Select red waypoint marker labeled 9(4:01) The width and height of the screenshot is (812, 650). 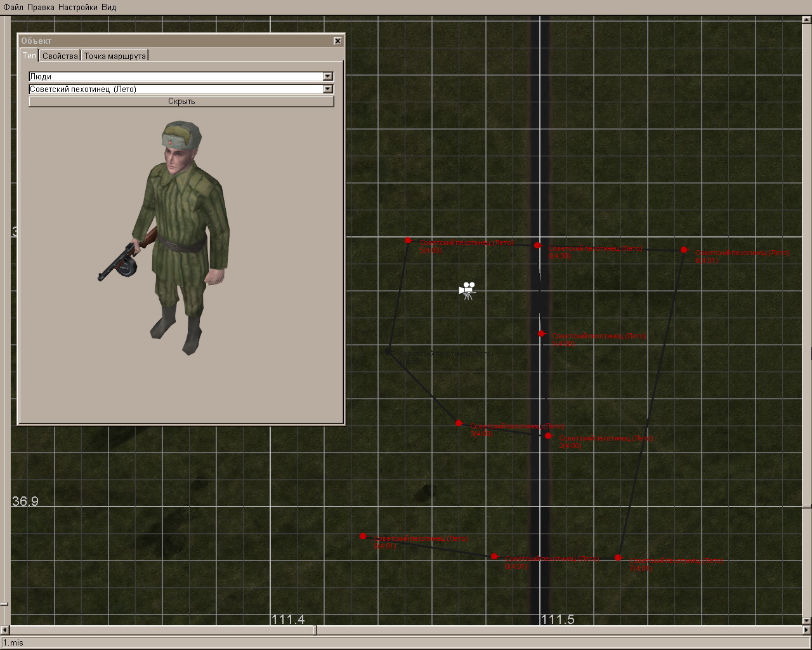tap(363, 536)
